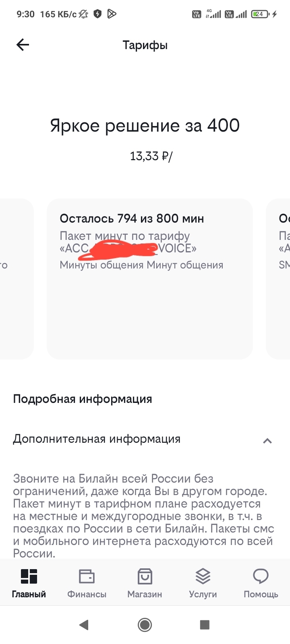Click the Дополнительная информация section header
The height and width of the screenshot is (644, 290).
[145, 439]
